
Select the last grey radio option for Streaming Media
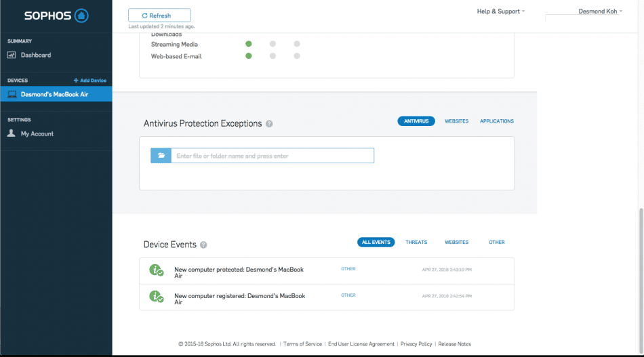[x=297, y=44]
